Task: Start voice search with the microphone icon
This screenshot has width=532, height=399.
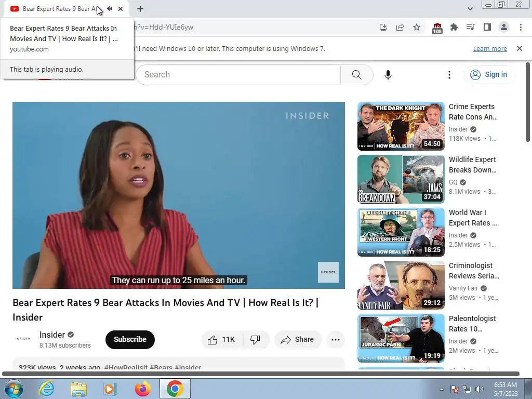Action: click(388, 75)
